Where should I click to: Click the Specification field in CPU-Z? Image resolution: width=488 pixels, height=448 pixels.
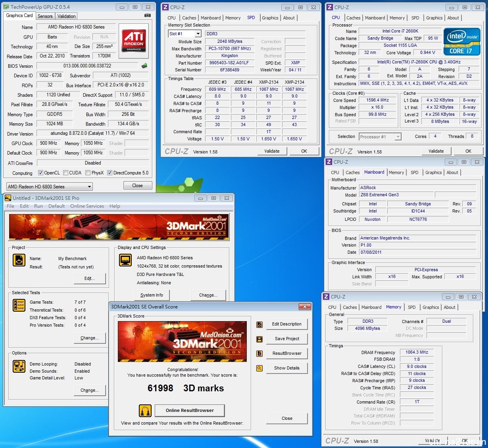point(419,62)
